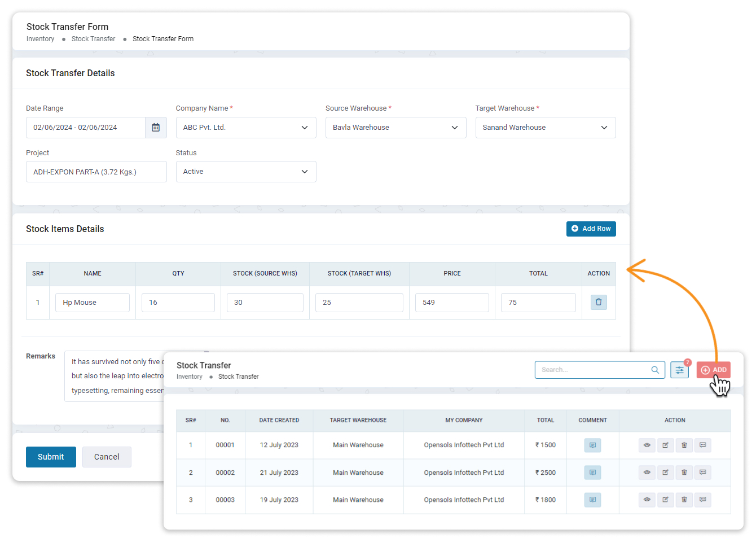Open the chat icon in transfer 00002's action column
Screen dimensions: 756x542
tap(702, 472)
